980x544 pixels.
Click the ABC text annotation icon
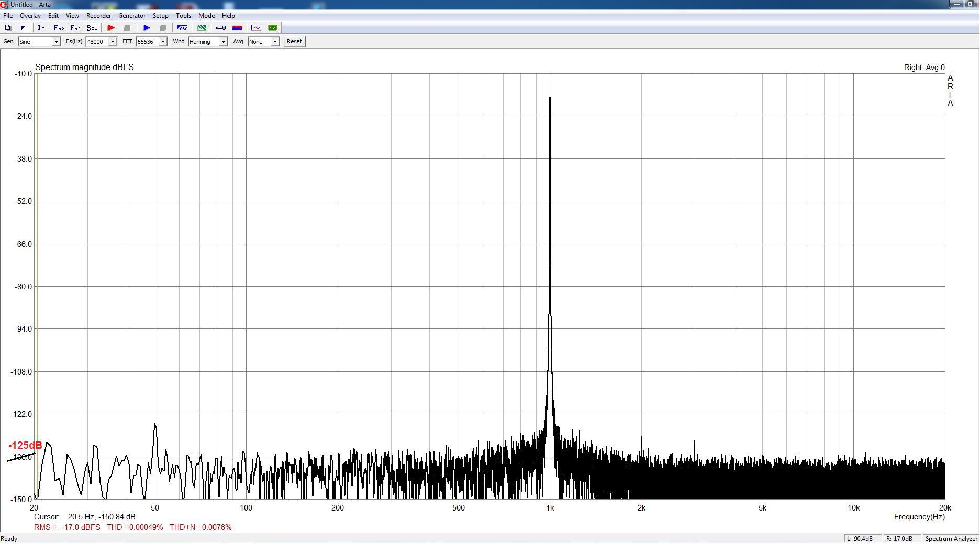coord(182,28)
